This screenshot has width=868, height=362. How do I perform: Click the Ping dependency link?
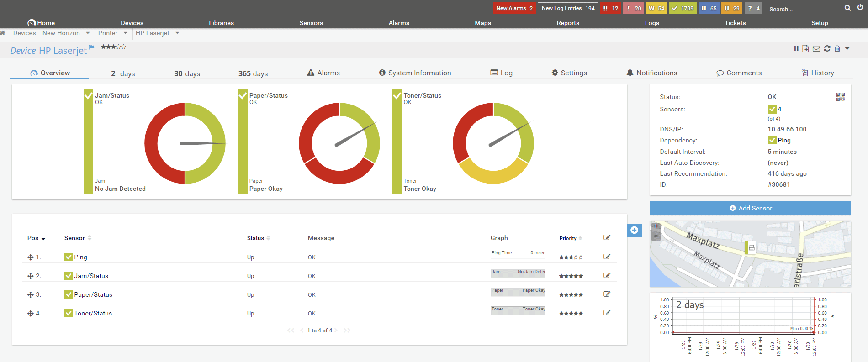coord(784,141)
